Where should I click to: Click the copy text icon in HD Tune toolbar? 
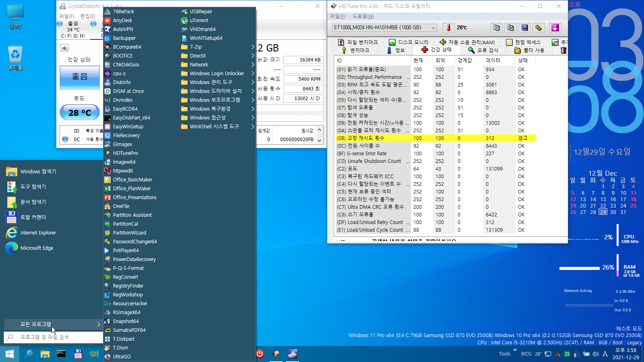pyautogui.click(x=496, y=28)
